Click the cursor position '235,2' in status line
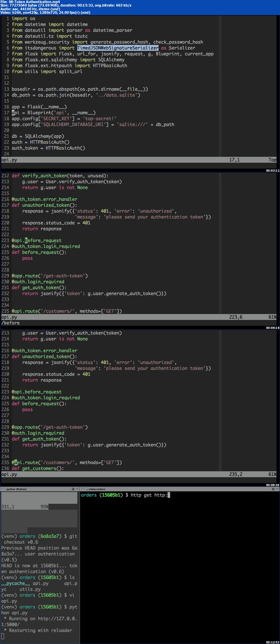Image resolution: width=280 pixels, height=644 pixels. (x=236, y=474)
